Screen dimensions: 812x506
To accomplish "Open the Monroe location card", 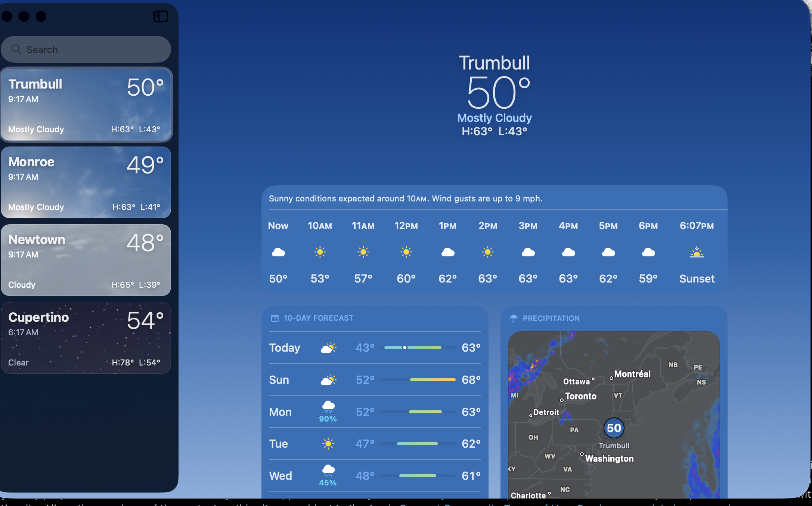I will pyautogui.click(x=86, y=182).
